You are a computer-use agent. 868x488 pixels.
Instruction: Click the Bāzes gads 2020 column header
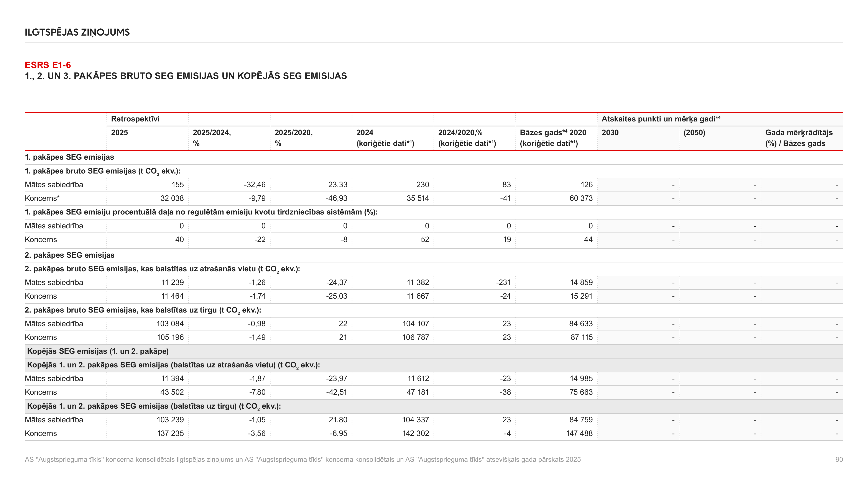click(x=553, y=138)
